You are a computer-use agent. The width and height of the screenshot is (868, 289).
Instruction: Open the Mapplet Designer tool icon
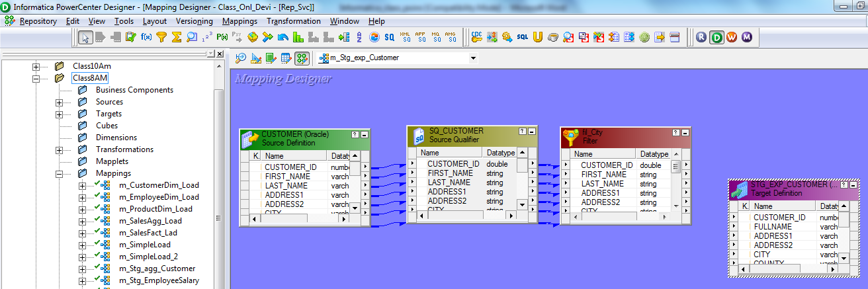[286, 58]
